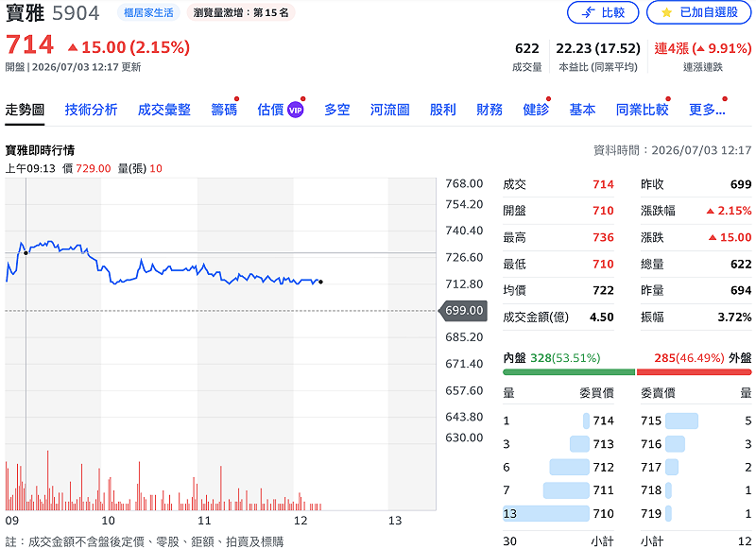Click the 比較 compare button
Viewport: 756px width, 549px height.
point(603,12)
